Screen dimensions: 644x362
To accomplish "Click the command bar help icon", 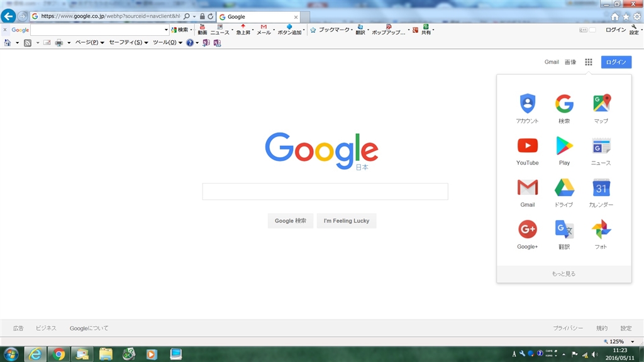I will [x=190, y=43].
